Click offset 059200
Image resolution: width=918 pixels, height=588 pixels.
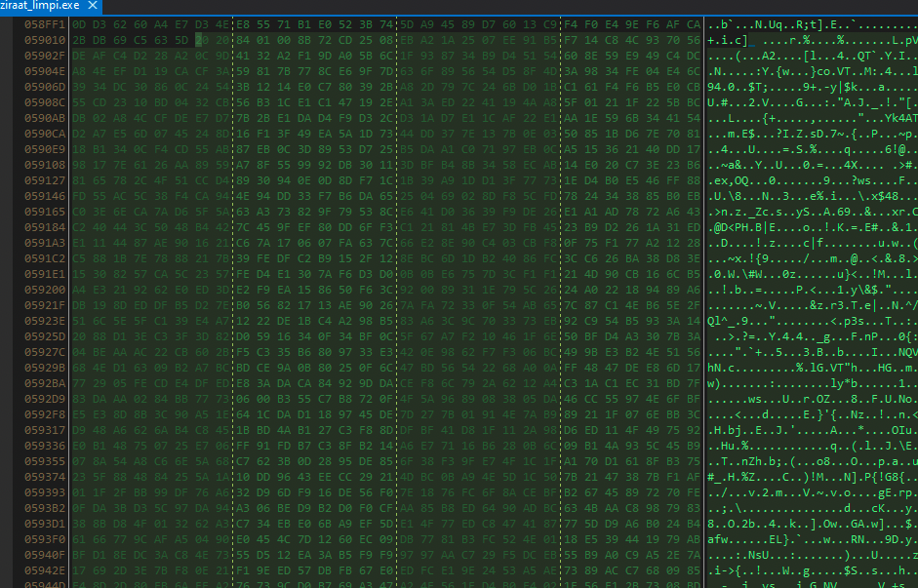click(45, 291)
